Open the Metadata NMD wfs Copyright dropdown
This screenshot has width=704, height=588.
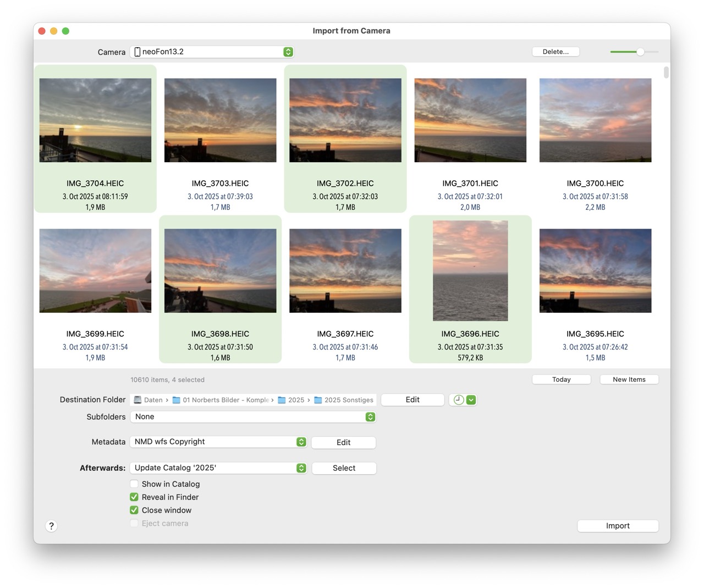pyautogui.click(x=218, y=442)
